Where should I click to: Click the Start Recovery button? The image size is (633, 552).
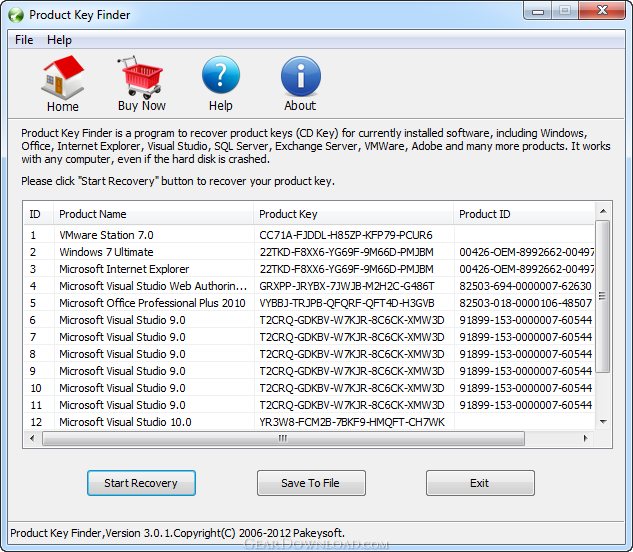[141, 483]
